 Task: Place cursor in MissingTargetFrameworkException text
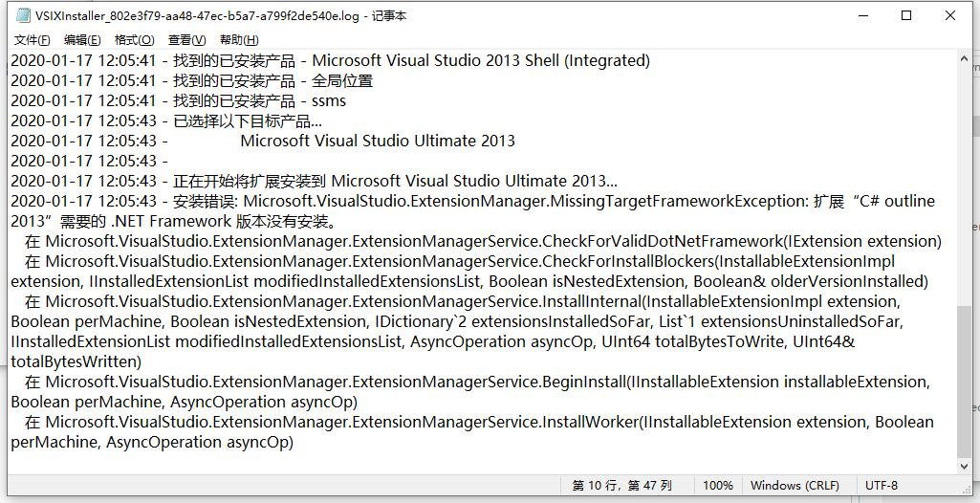tap(657, 201)
